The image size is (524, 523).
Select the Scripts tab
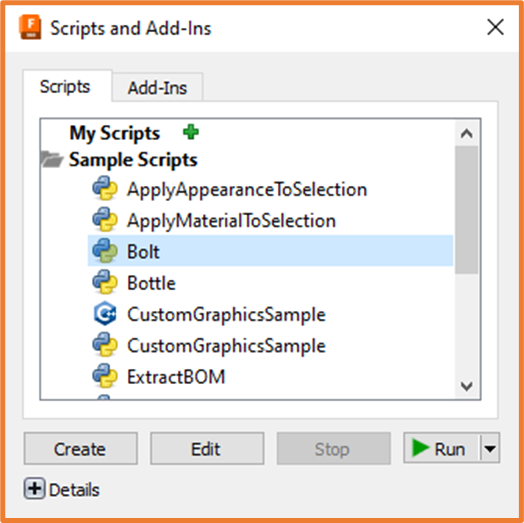(65, 87)
